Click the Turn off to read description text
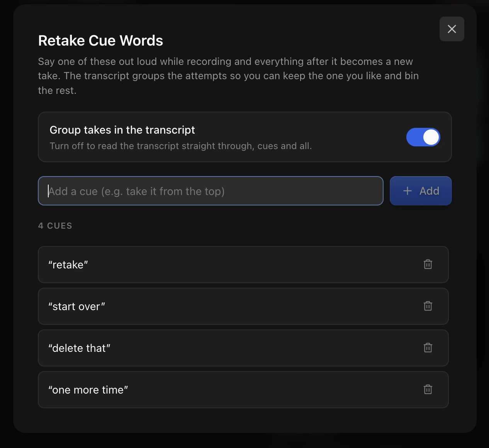Viewport: 489px width, 448px height. pos(181,146)
